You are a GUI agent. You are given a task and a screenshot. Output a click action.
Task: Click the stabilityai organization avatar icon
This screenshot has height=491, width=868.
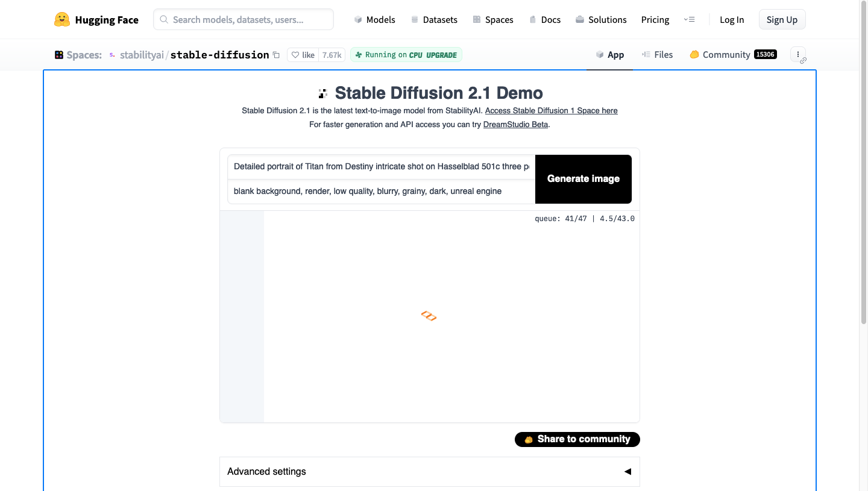[x=112, y=55]
